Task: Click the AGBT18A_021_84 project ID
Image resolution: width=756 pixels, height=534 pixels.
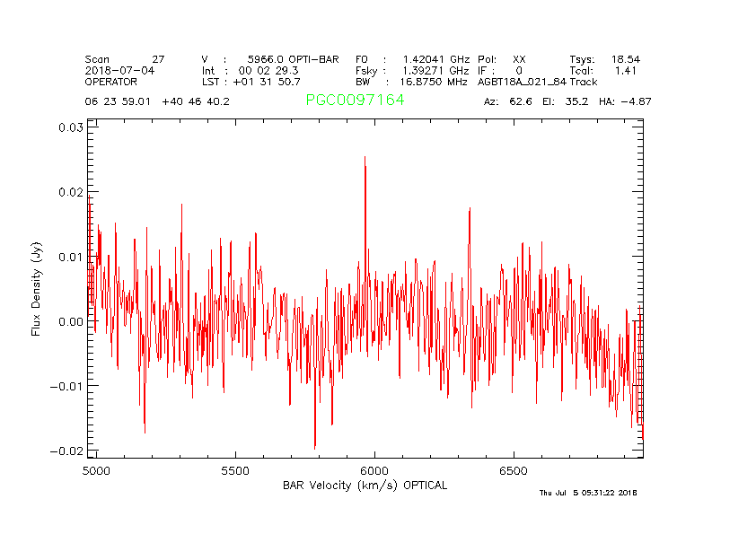Action: click(522, 81)
